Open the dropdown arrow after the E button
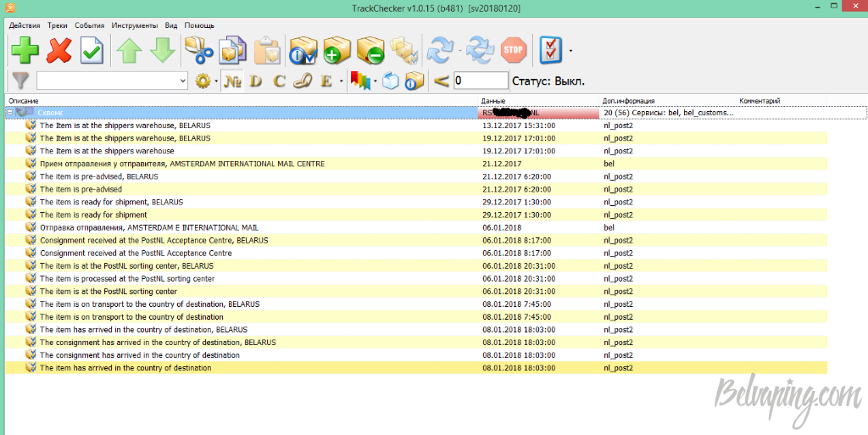868x435 pixels. pyautogui.click(x=341, y=82)
